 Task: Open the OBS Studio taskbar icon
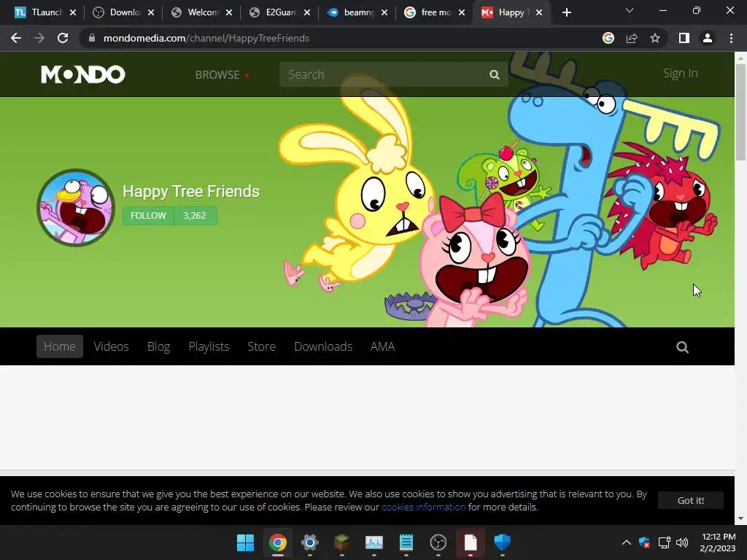[x=438, y=542]
